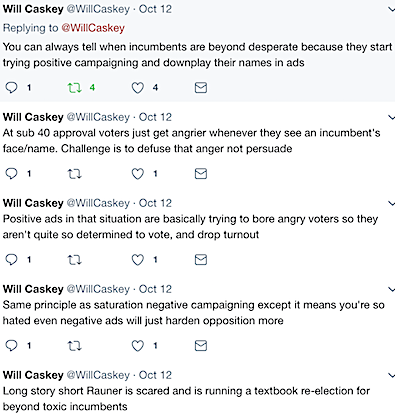
Task: Open Will Caskey profile name on first tweet
Action: pos(33,9)
